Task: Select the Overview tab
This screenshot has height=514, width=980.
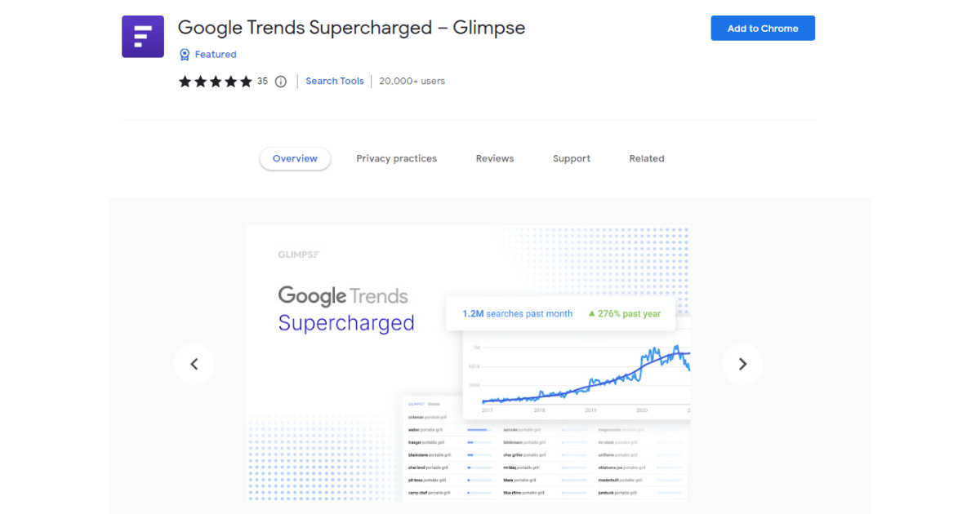Action: tap(295, 159)
